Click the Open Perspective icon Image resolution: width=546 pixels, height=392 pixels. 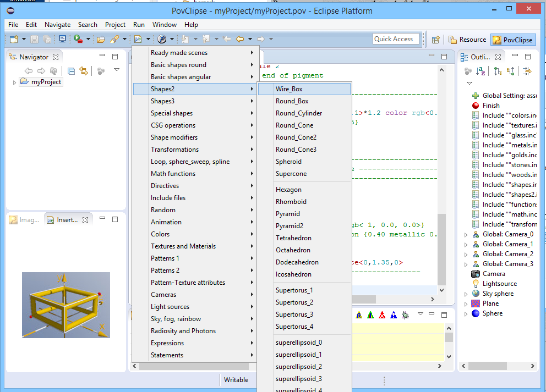click(x=435, y=40)
